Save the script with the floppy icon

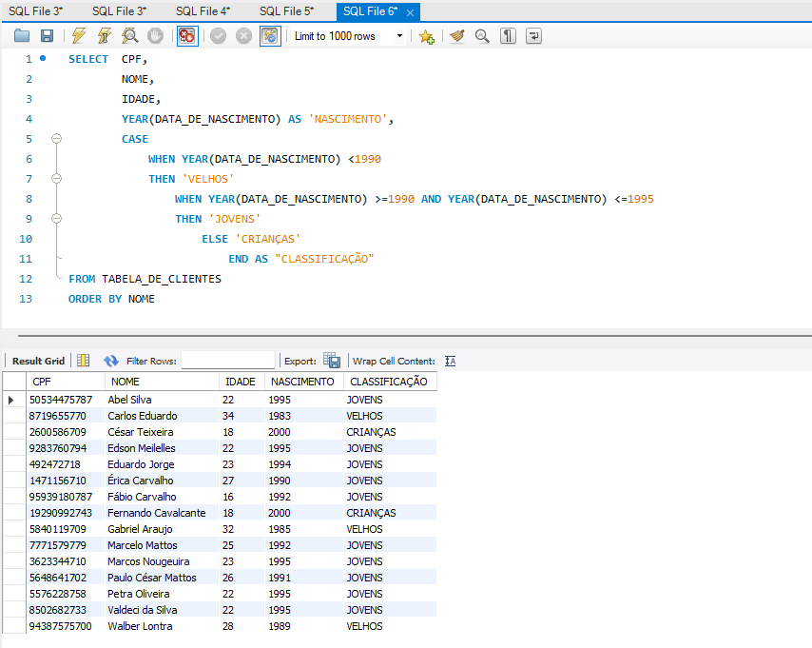point(47,36)
